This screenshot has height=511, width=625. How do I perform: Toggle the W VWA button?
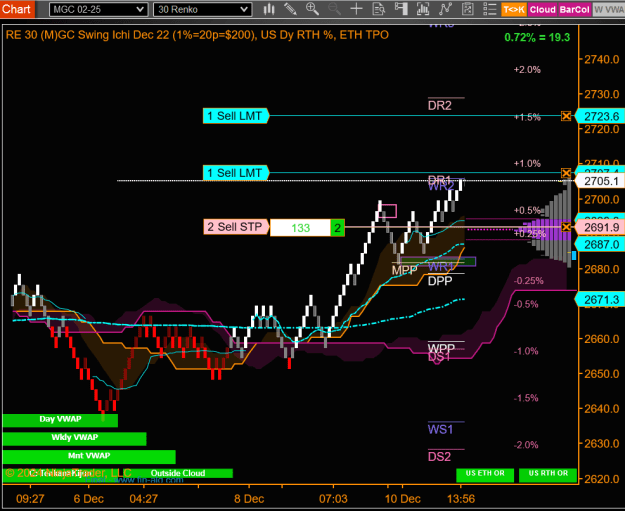(x=609, y=9)
